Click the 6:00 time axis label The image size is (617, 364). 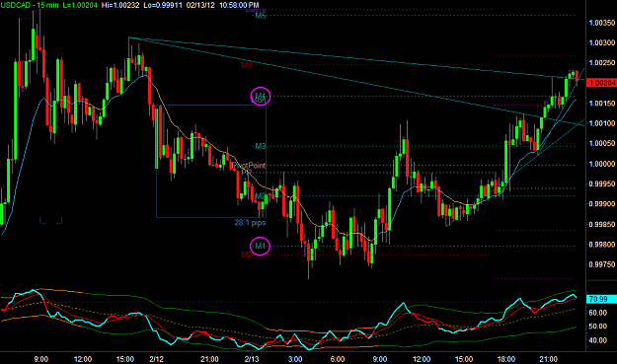point(338,359)
